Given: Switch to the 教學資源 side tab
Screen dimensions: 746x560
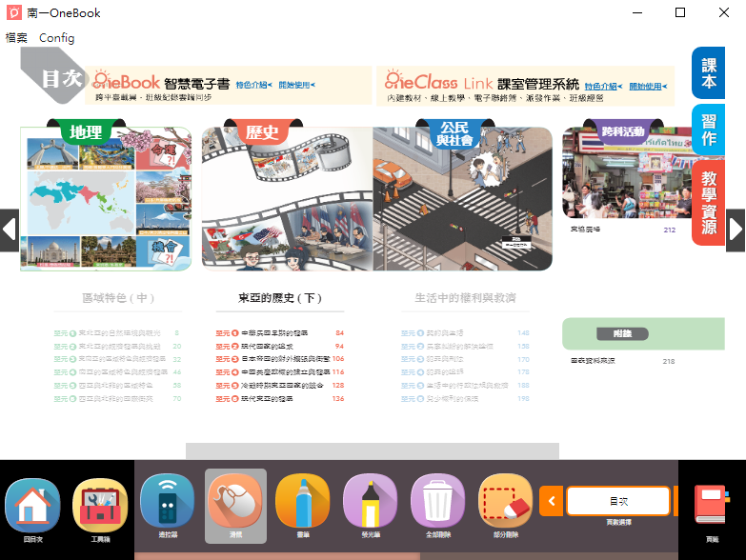Looking at the screenshot, I should coord(709,203).
